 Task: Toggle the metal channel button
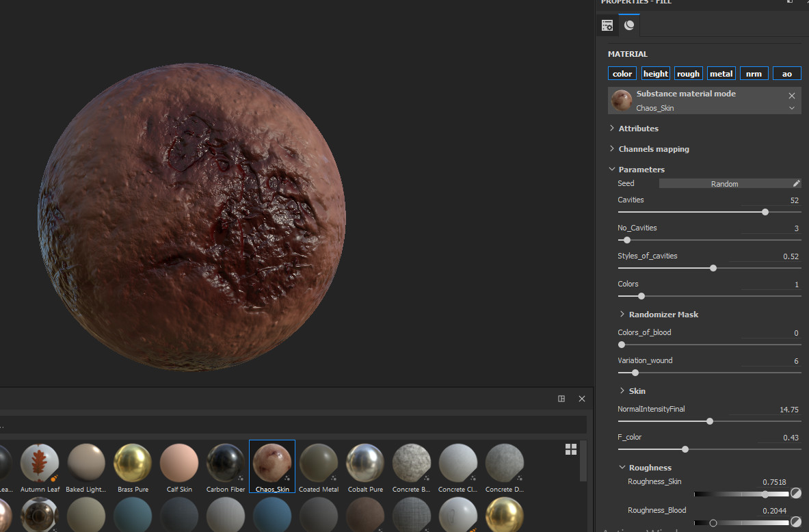click(x=721, y=74)
